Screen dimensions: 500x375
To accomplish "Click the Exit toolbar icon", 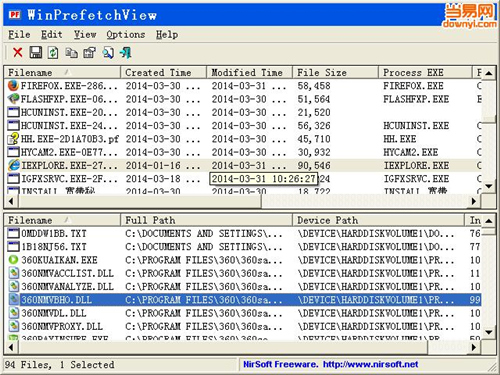I will 125,53.
